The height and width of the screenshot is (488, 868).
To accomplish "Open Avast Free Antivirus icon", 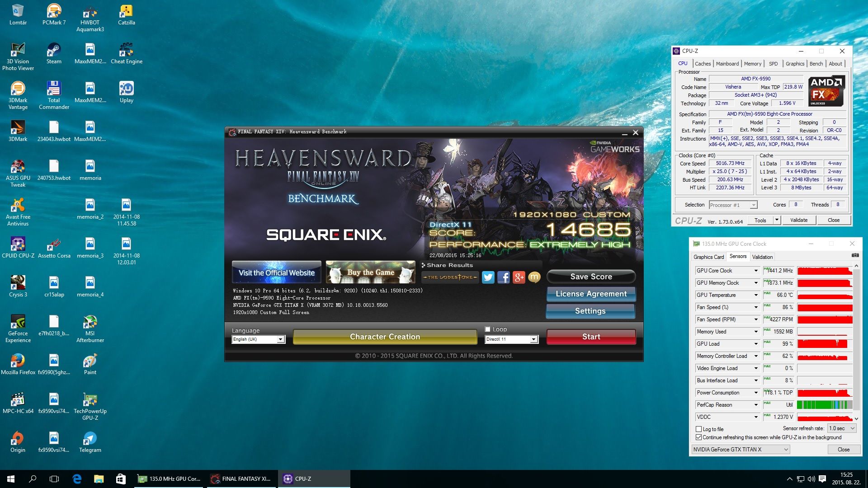I will (x=18, y=212).
